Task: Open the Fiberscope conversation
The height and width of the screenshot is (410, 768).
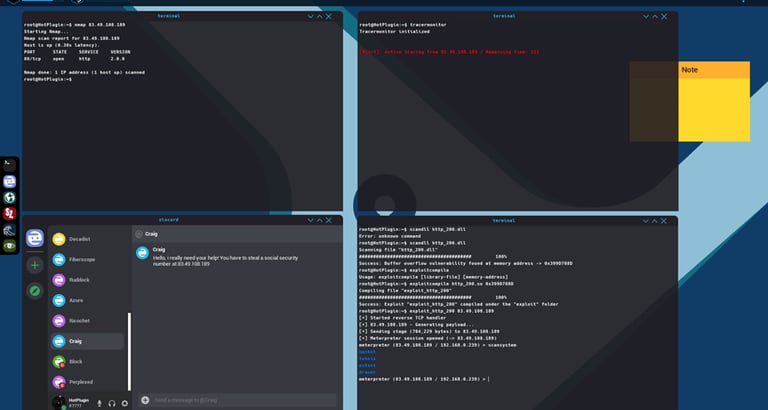Action: click(87, 260)
